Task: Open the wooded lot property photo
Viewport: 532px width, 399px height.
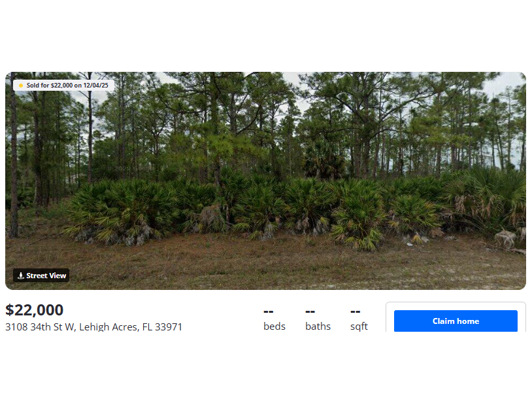Action: point(265,181)
